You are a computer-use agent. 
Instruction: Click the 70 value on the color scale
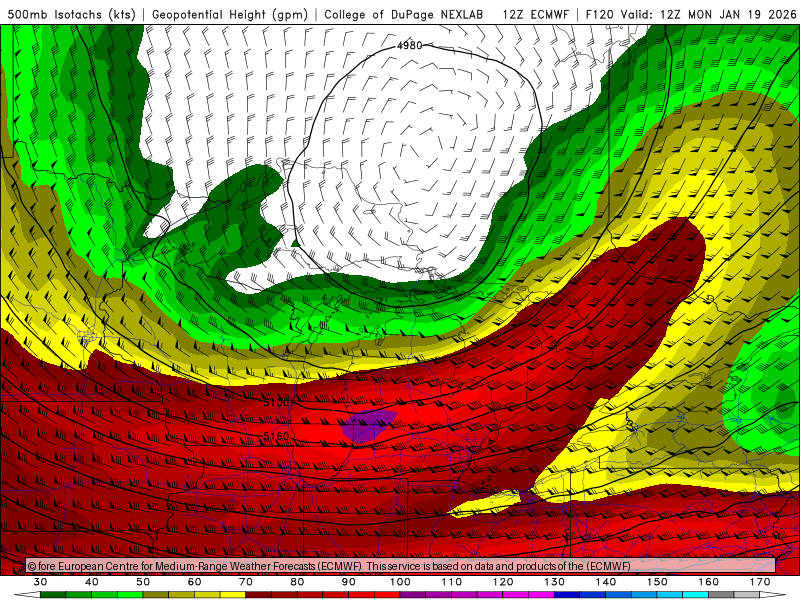pyautogui.click(x=246, y=582)
